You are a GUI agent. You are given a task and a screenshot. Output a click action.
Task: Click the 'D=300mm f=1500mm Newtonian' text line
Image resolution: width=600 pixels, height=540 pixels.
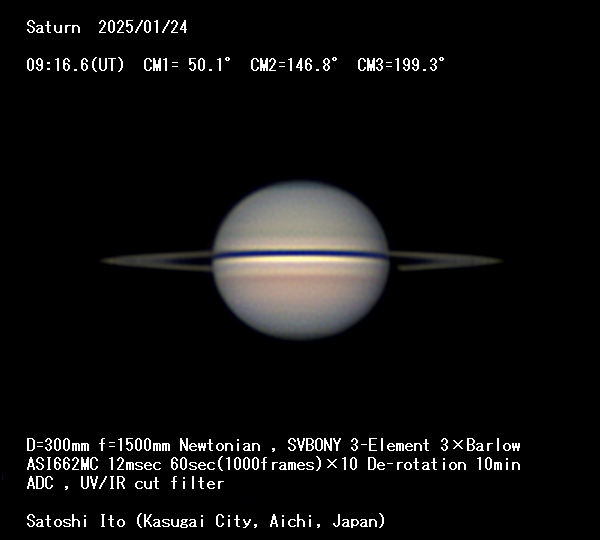[273, 445]
